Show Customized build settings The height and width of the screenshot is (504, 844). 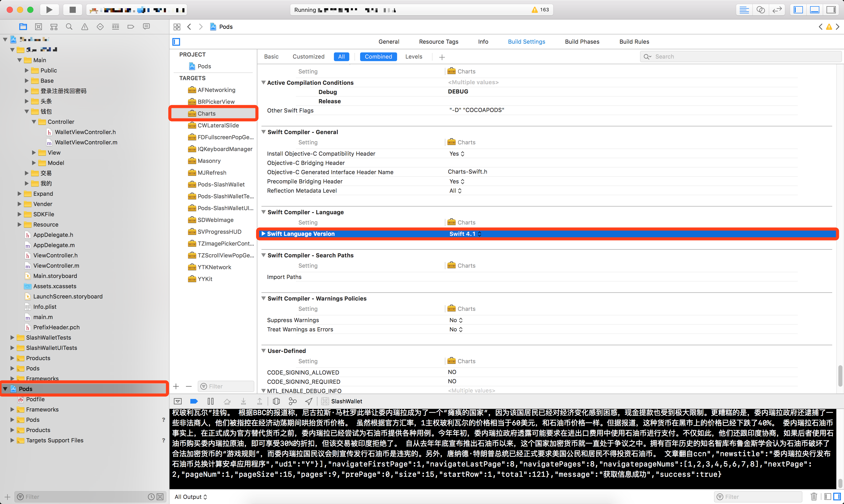click(x=308, y=56)
